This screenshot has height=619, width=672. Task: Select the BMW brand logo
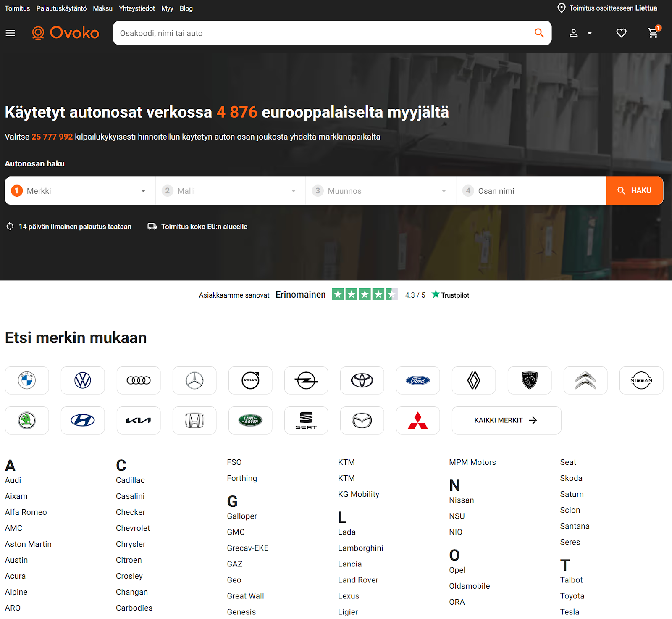[x=27, y=380]
